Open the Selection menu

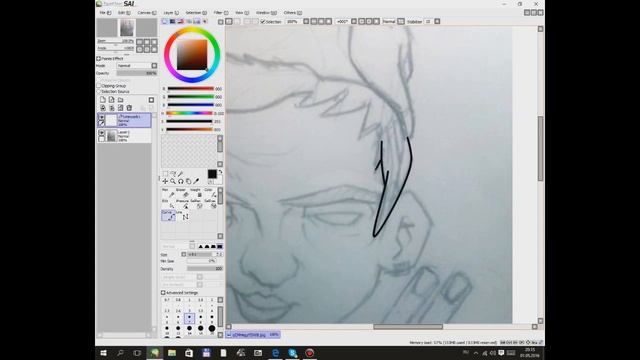196,13
